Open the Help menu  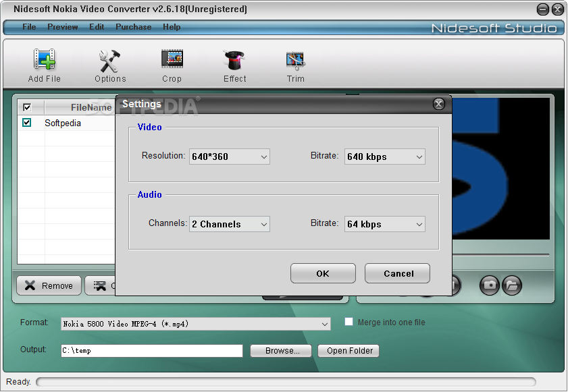[x=172, y=27]
